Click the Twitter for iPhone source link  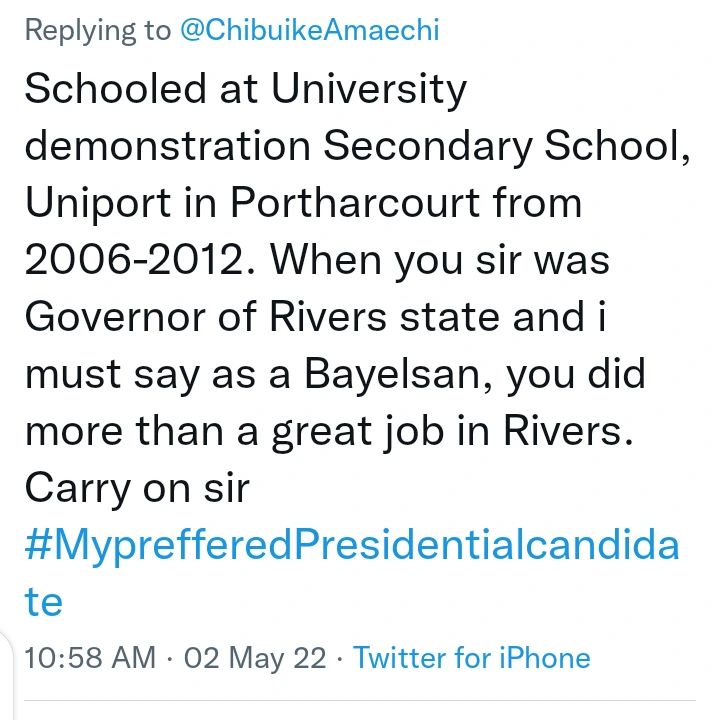pos(471,657)
